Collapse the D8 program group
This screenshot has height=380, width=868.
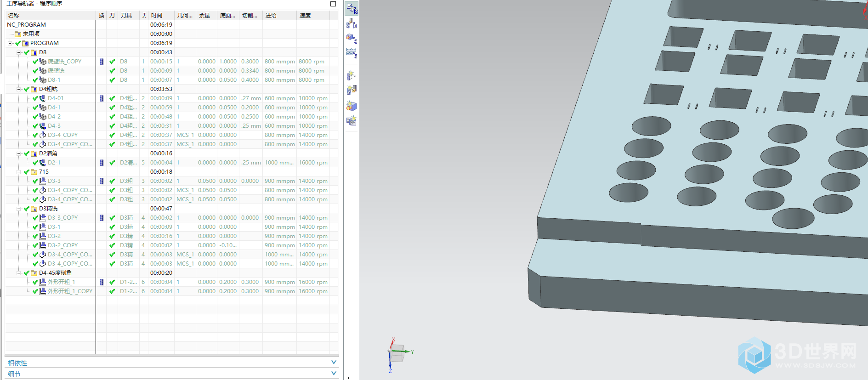(19, 52)
